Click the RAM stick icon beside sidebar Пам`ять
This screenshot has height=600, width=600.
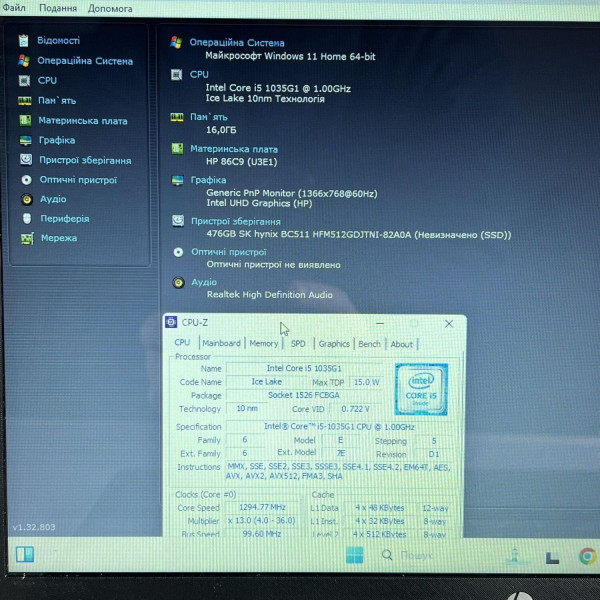(24, 101)
